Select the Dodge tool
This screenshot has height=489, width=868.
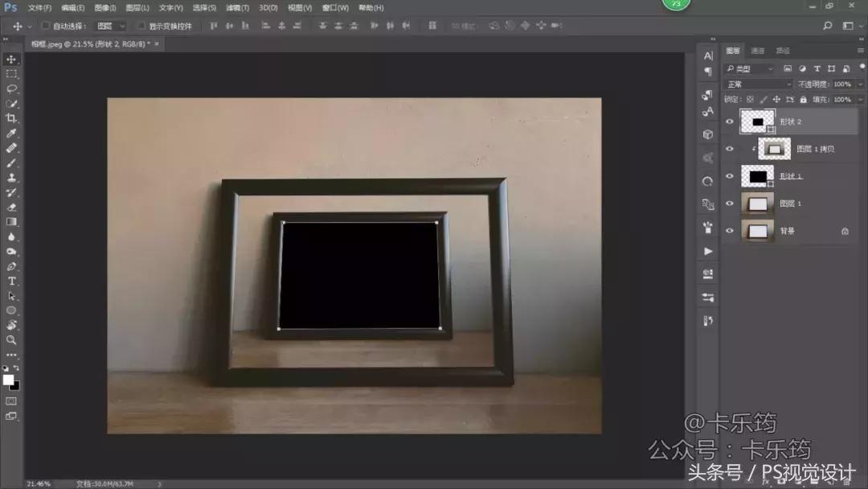11,252
